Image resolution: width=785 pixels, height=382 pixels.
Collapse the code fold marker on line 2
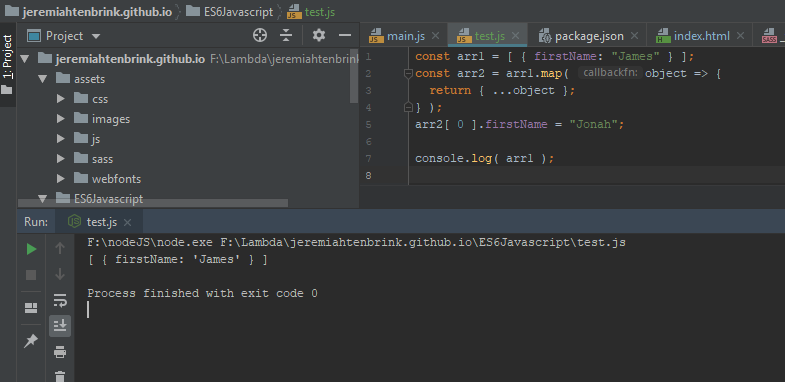pos(408,74)
